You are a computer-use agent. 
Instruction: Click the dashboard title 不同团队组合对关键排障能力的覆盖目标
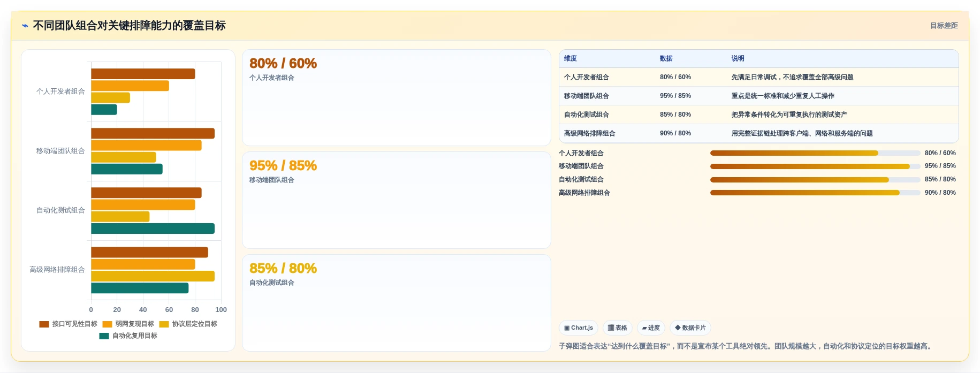pos(129,26)
